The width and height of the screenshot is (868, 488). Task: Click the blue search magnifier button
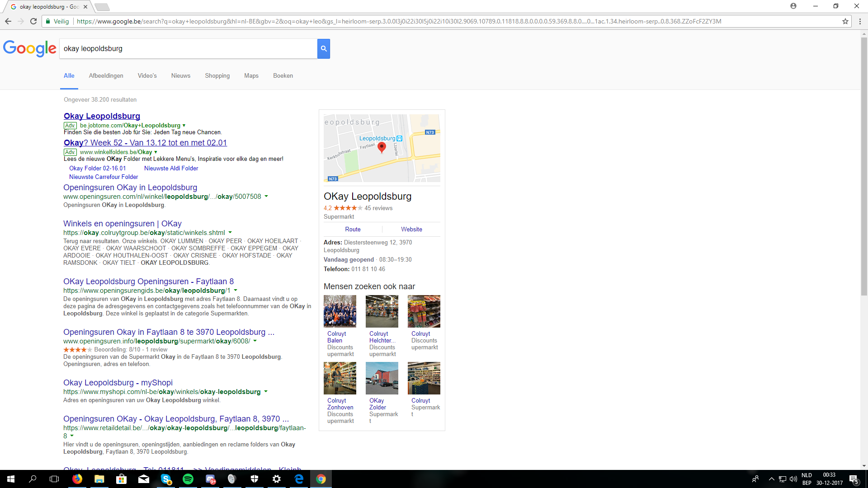(324, 48)
